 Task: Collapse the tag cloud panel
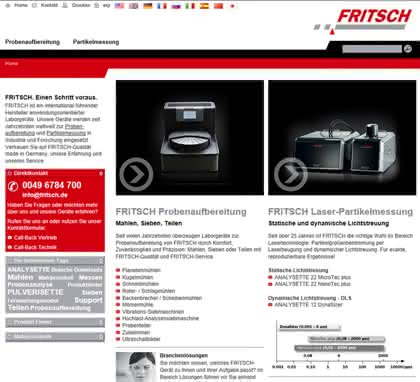click(101, 260)
